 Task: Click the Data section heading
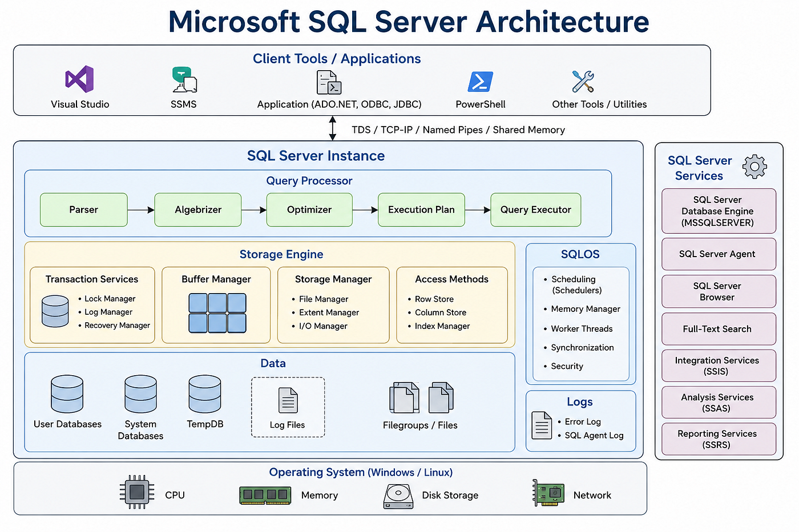(x=273, y=364)
